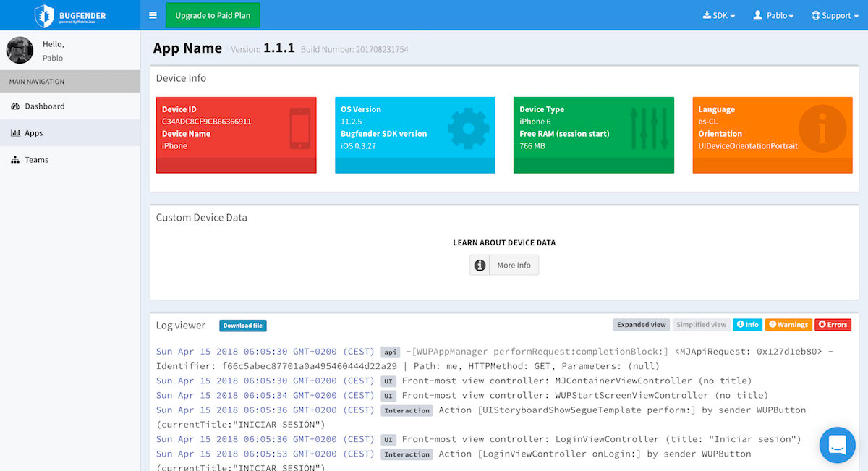Click Upgrade to Paid Plan button
The image size is (868, 471).
point(213,15)
